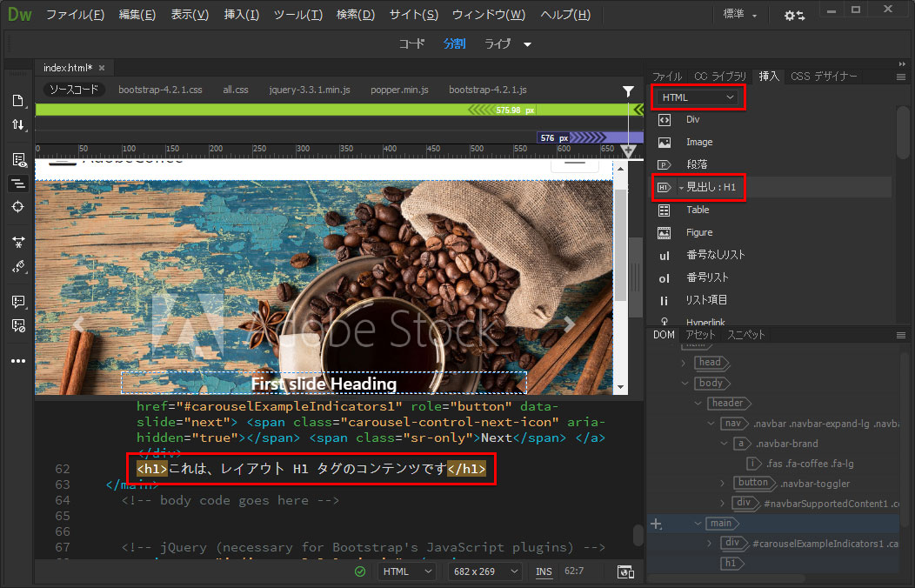Toggle the INS insert mode indicator

(544, 571)
